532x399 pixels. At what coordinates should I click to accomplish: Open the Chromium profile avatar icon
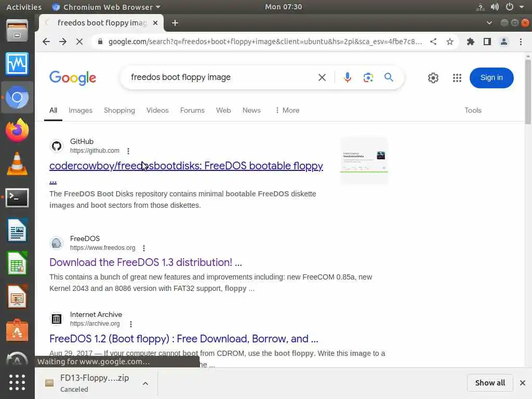[504, 42]
